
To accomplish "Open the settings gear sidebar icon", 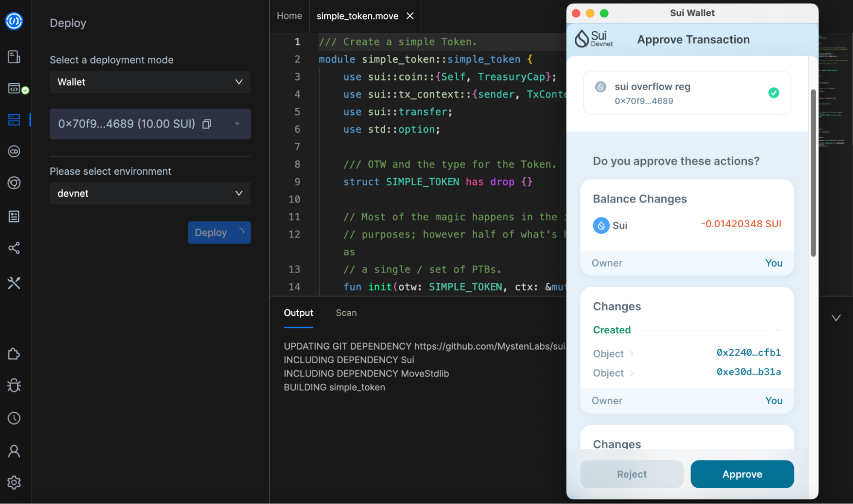I will 14,483.
